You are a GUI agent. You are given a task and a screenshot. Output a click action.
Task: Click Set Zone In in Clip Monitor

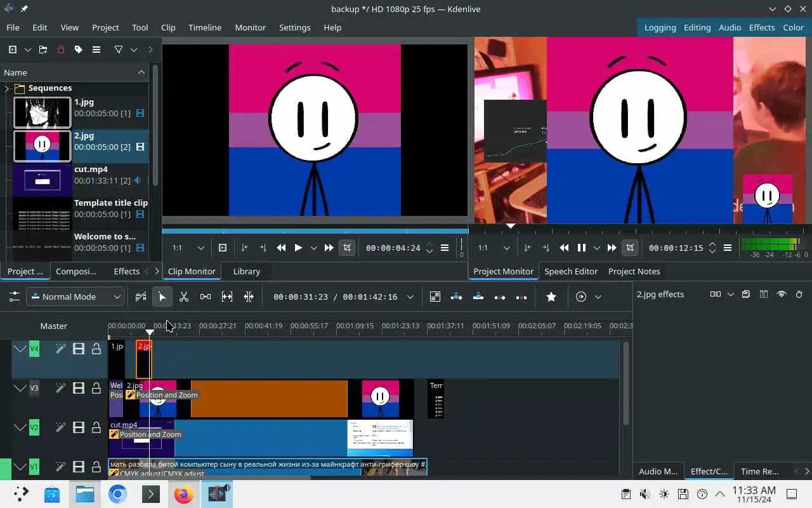pos(245,248)
